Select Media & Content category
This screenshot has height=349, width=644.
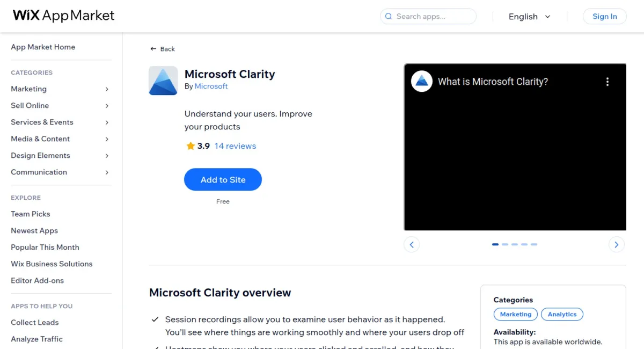point(40,139)
